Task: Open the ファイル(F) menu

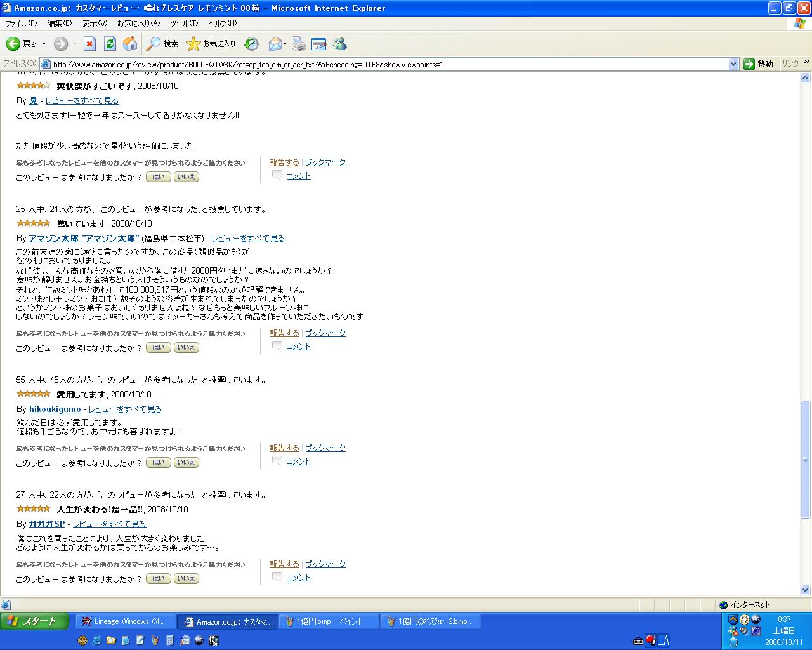Action: (21, 23)
